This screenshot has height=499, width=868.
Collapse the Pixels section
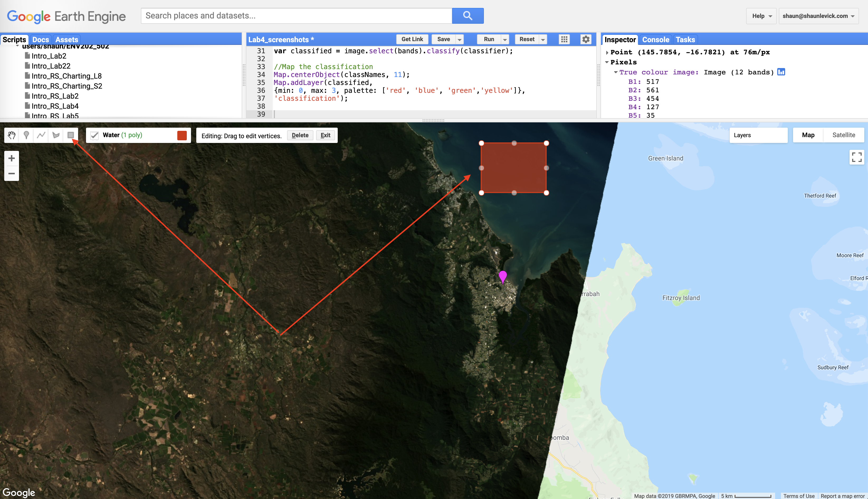click(x=607, y=62)
